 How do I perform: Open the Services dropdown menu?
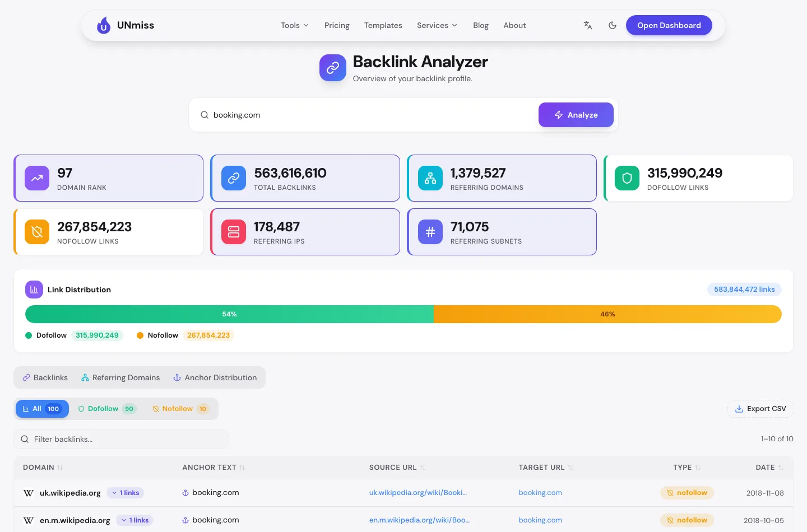pos(437,25)
